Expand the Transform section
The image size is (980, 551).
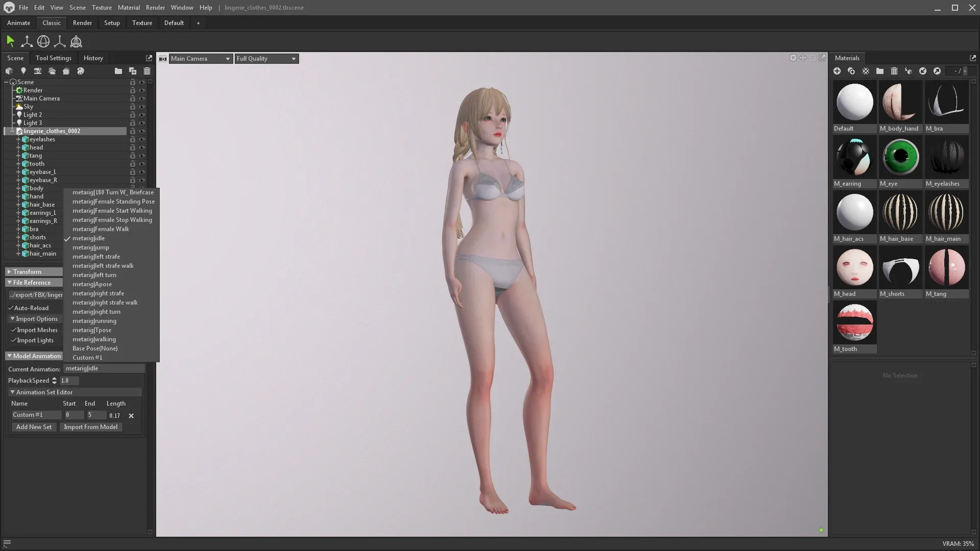tap(27, 272)
